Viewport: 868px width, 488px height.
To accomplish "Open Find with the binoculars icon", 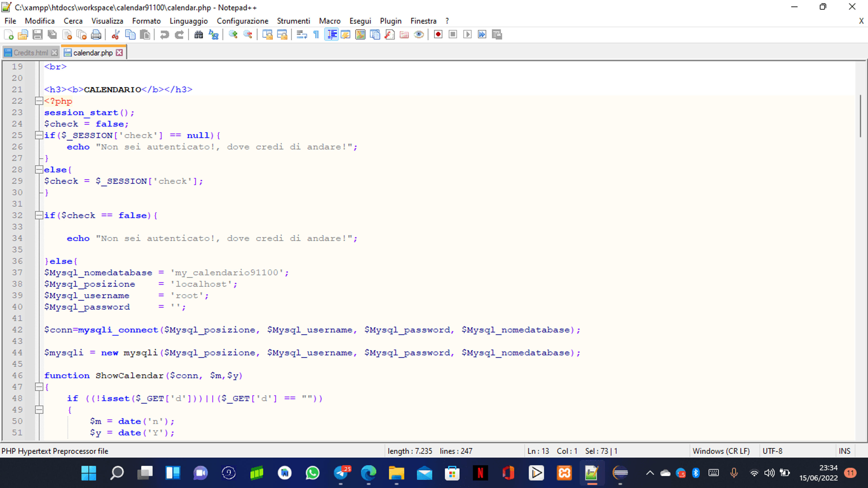I will click(198, 34).
